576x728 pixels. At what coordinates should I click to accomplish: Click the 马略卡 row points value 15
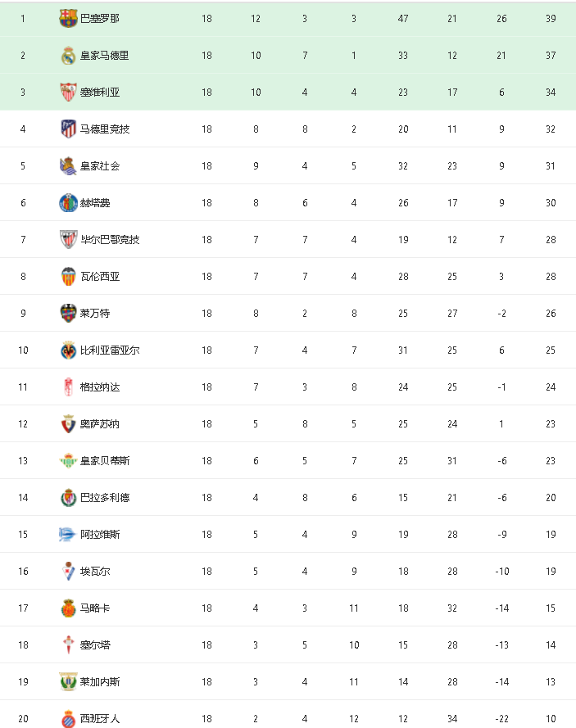click(x=551, y=608)
